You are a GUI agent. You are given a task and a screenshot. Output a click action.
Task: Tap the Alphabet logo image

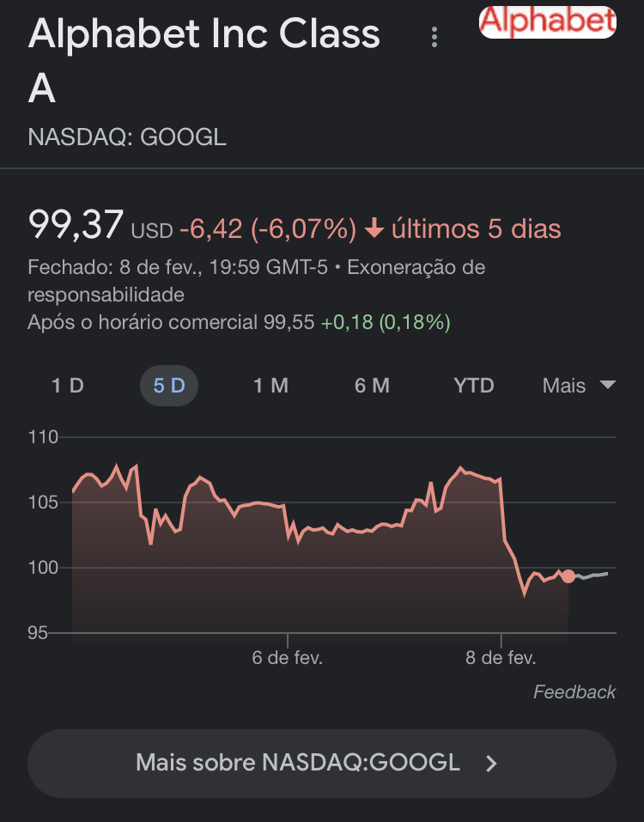(548, 22)
